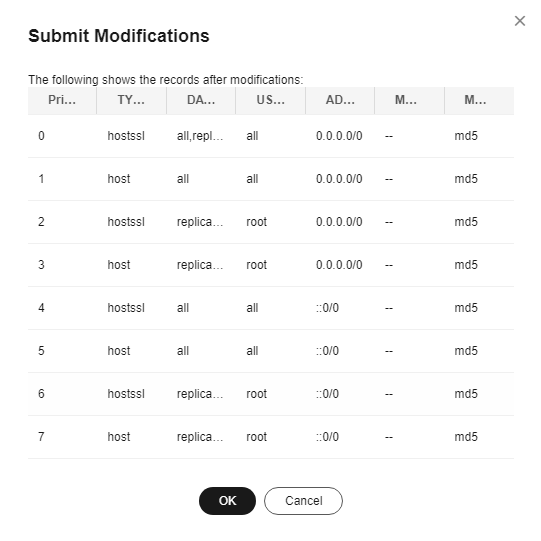Close the Submit Modifications dialog
Image resolution: width=541 pixels, height=541 pixels.
520,21
